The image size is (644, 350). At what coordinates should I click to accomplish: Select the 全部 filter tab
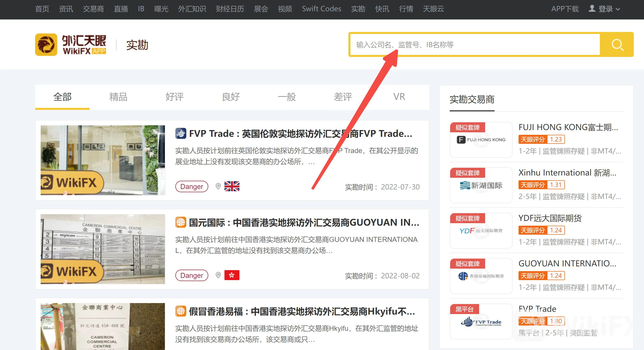pos(62,97)
